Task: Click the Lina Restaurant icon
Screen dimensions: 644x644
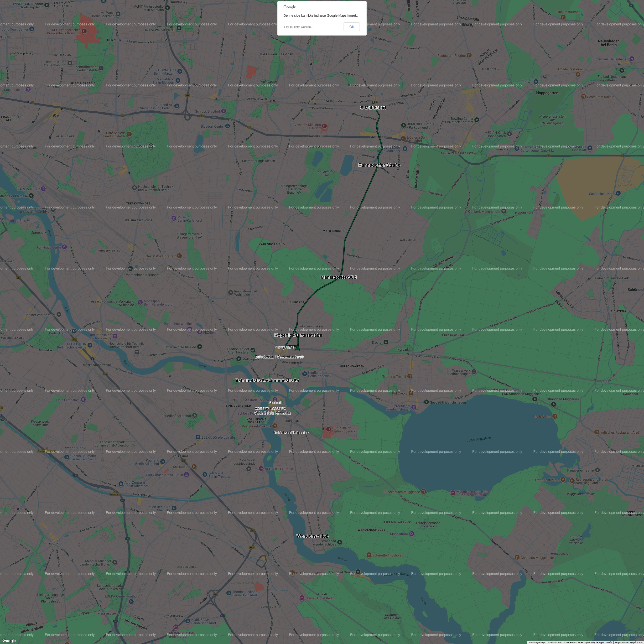Action: click(563, 17)
